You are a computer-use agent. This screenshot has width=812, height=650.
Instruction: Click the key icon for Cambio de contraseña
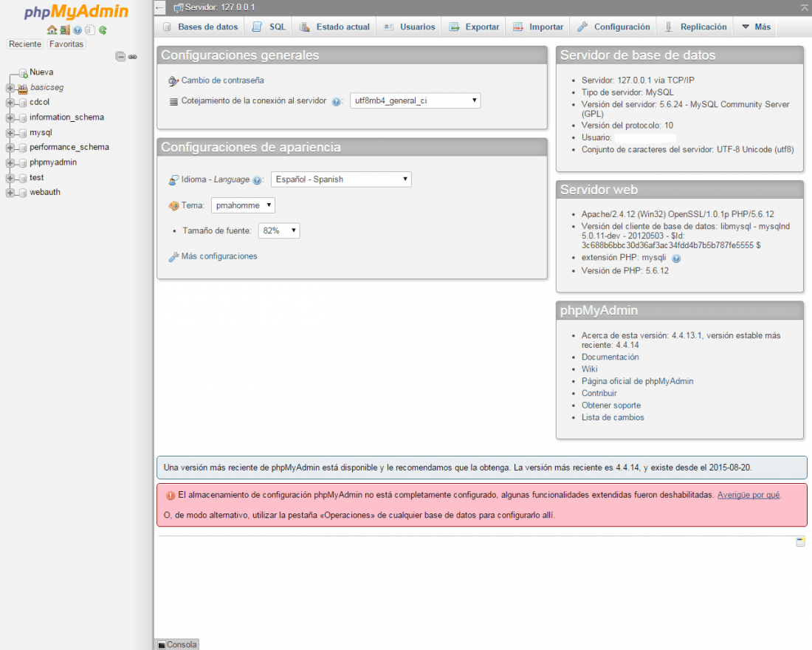pos(173,81)
